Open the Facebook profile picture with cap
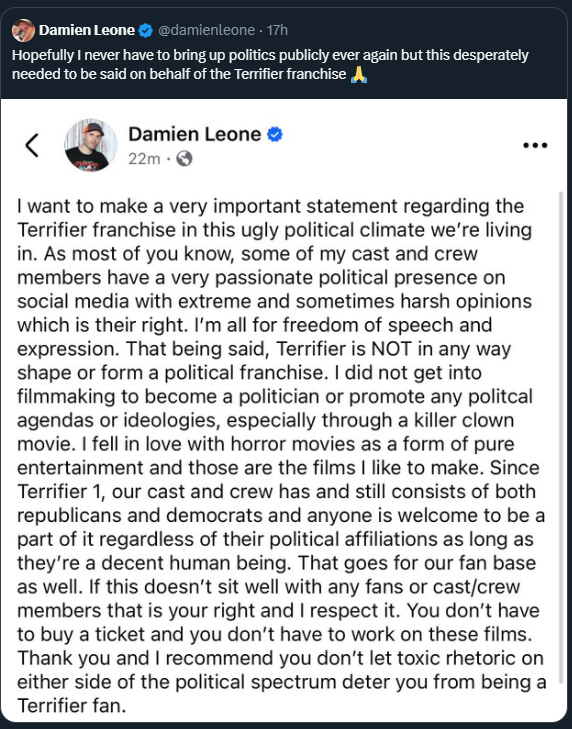 (x=91, y=146)
